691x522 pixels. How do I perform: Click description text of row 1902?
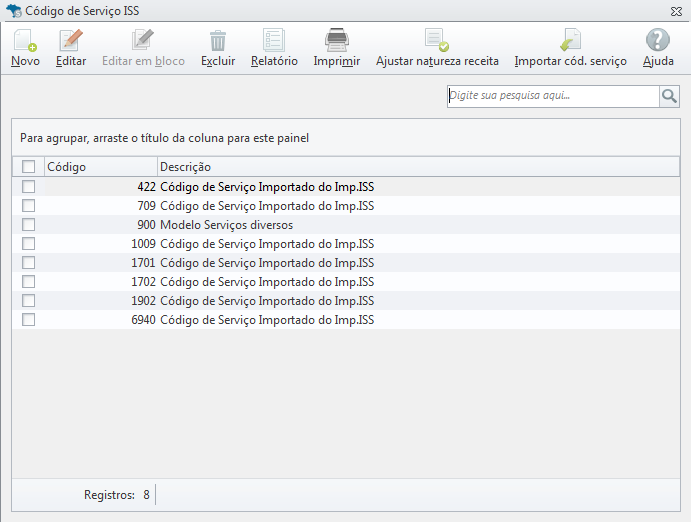click(x=267, y=301)
